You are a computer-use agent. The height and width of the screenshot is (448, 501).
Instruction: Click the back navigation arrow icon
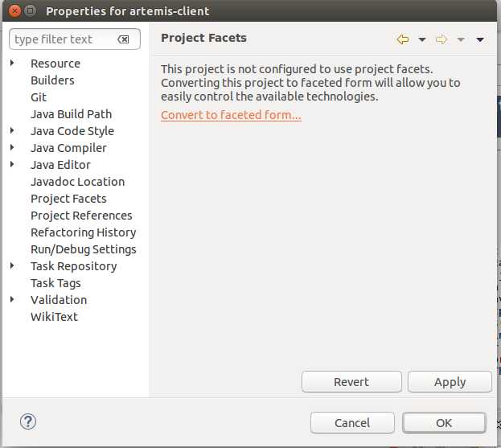403,39
